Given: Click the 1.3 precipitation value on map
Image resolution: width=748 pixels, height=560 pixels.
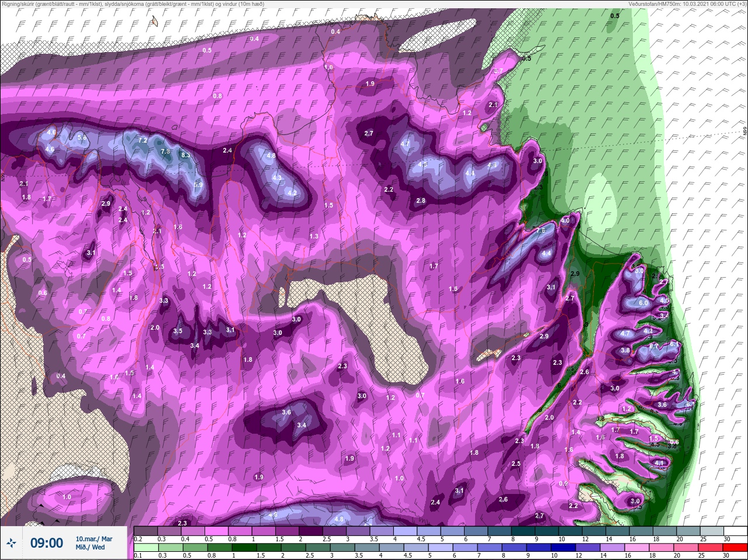Looking at the screenshot, I should [x=314, y=236].
